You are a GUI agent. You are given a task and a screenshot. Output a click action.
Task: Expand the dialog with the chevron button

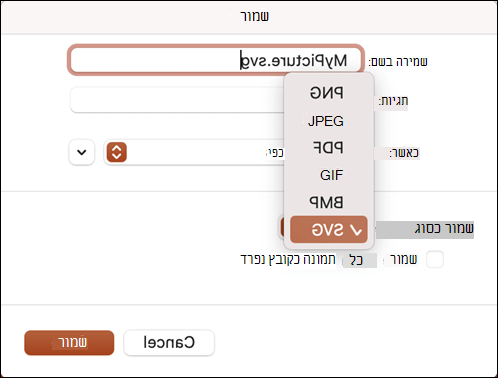(x=82, y=152)
